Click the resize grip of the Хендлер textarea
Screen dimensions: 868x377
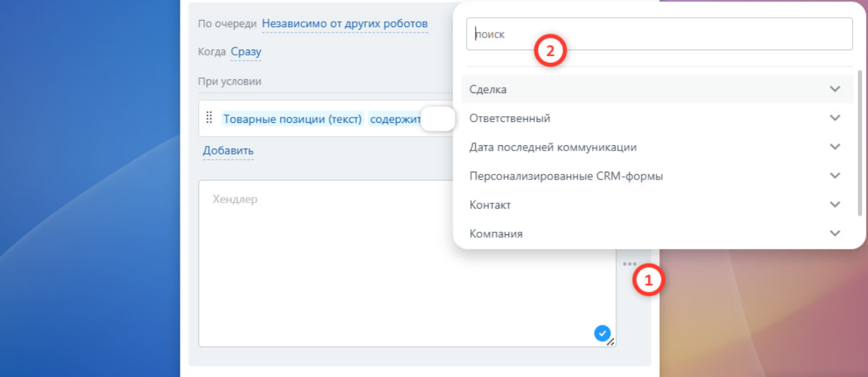(x=611, y=342)
